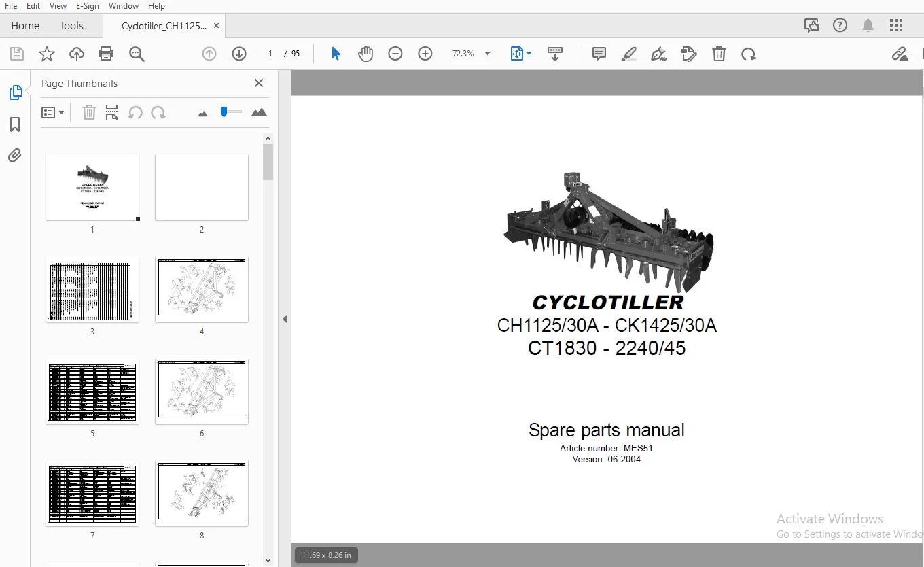Open the Sign document pen tool
This screenshot has width=924, height=567.
[659, 54]
